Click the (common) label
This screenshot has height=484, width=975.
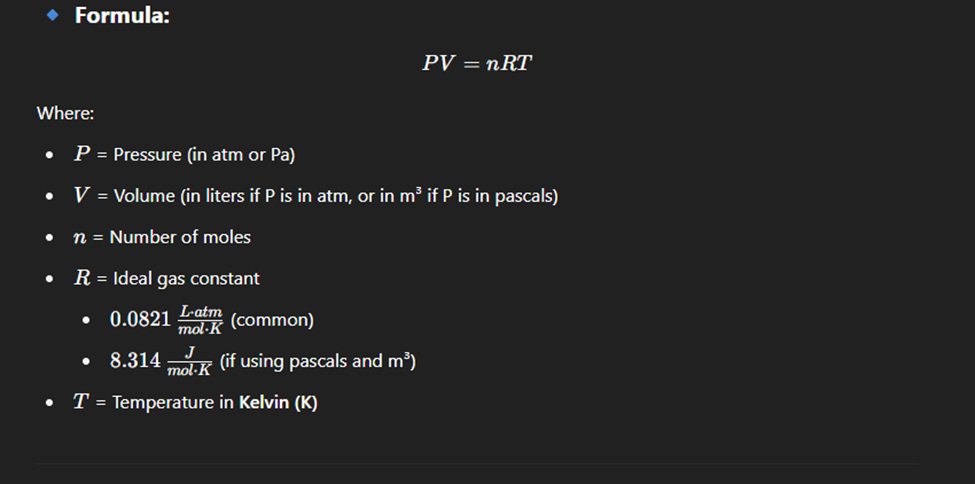point(272,320)
